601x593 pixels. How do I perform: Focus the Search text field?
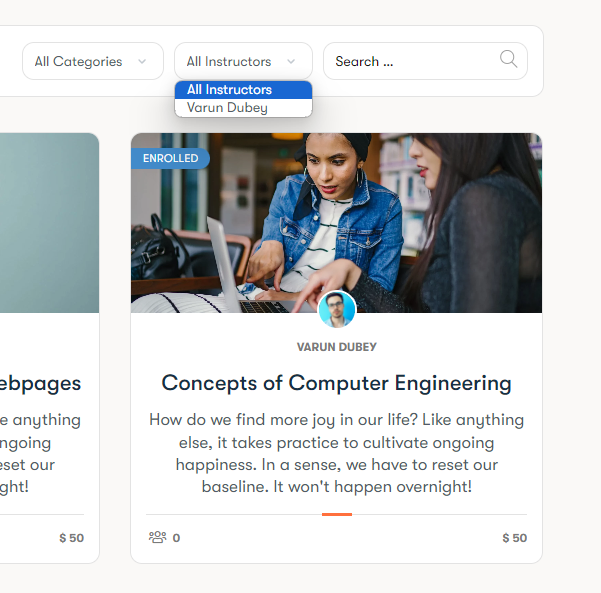point(410,61)
